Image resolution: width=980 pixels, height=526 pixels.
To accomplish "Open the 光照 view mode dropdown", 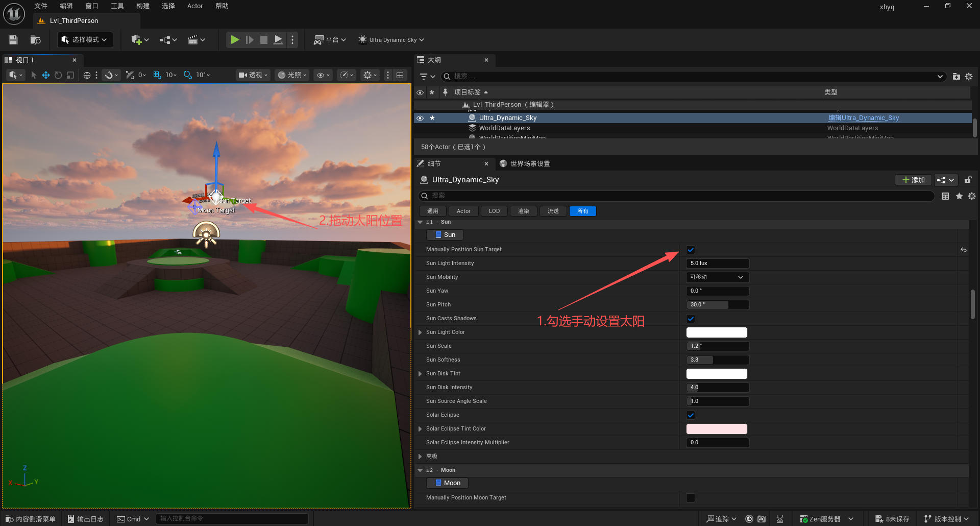I will pos(292,75).
